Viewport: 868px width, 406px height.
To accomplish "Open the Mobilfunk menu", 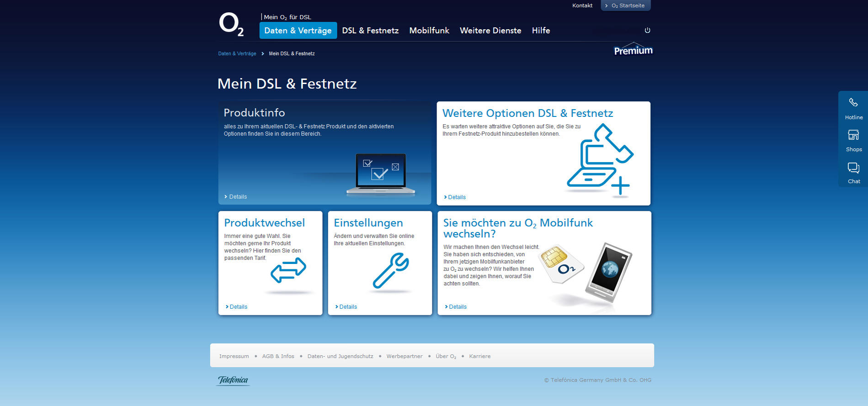I will click(429, 31).
